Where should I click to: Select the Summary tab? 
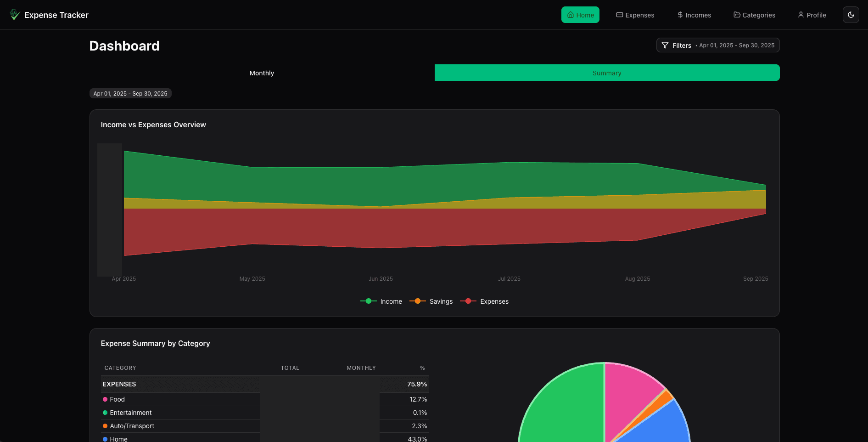607,73
